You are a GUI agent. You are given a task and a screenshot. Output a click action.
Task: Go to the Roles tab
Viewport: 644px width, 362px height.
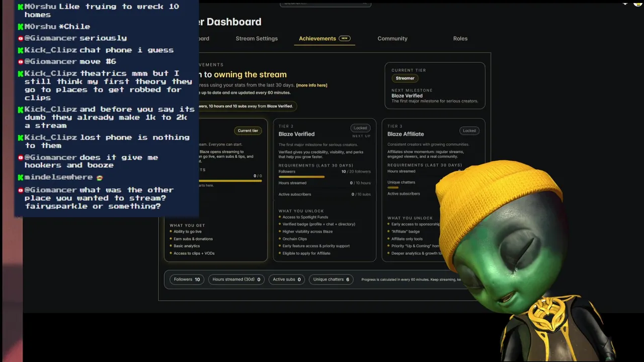coord(460,39)
